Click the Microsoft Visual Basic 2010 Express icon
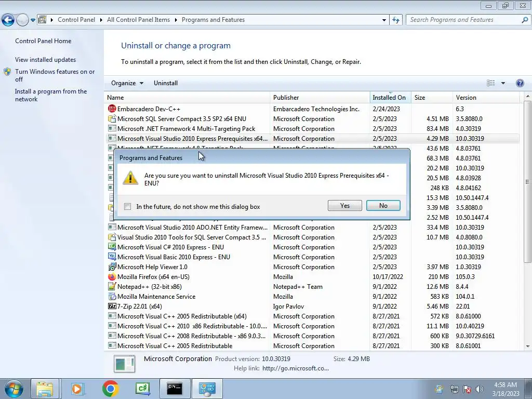Image resolution: width=532 pixels, height=399 pixels. [112, 257]
